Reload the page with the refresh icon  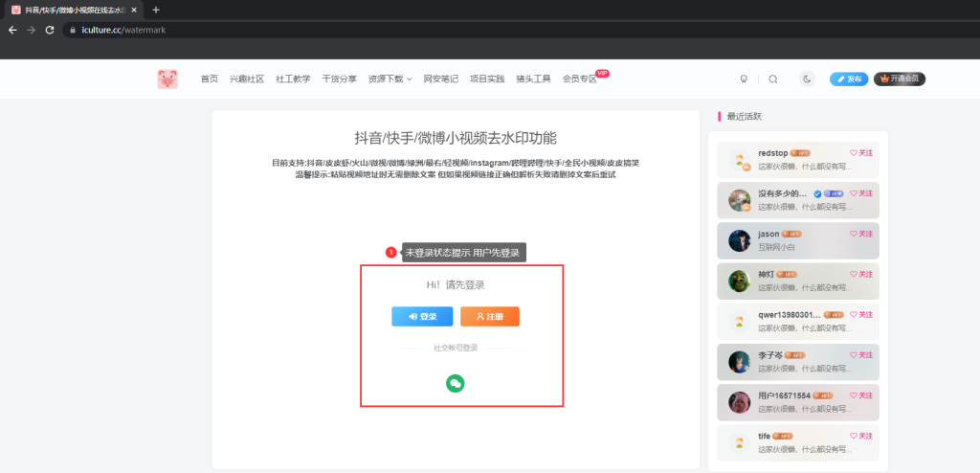click(x=50, y=30)
